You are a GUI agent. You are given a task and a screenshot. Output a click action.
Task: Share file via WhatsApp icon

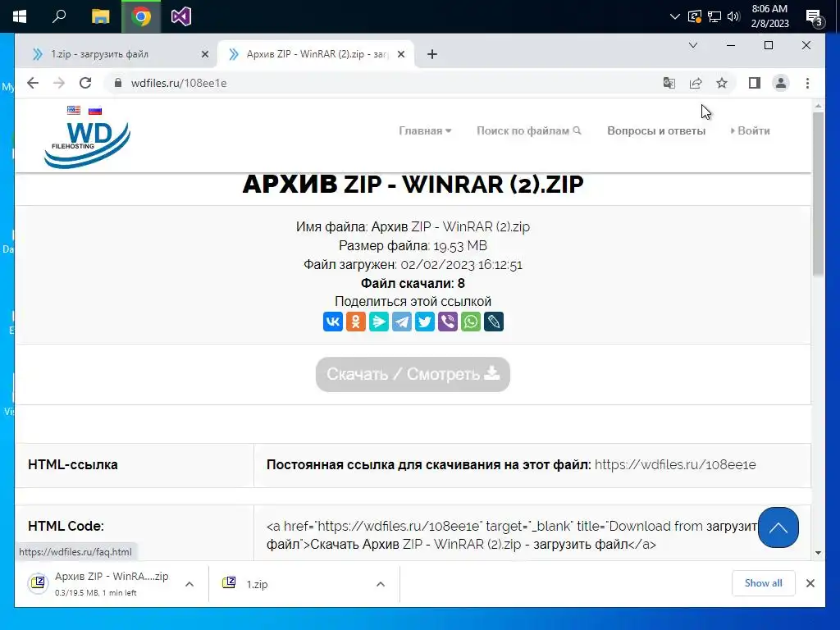[471, 322]
